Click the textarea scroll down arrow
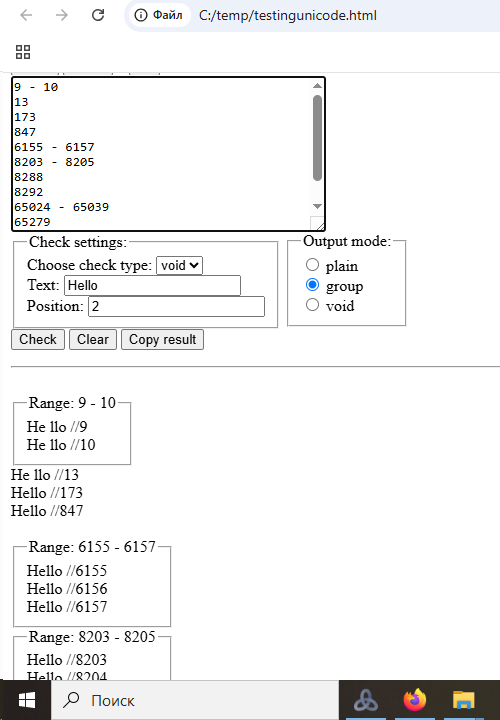 tap(317, 206)
